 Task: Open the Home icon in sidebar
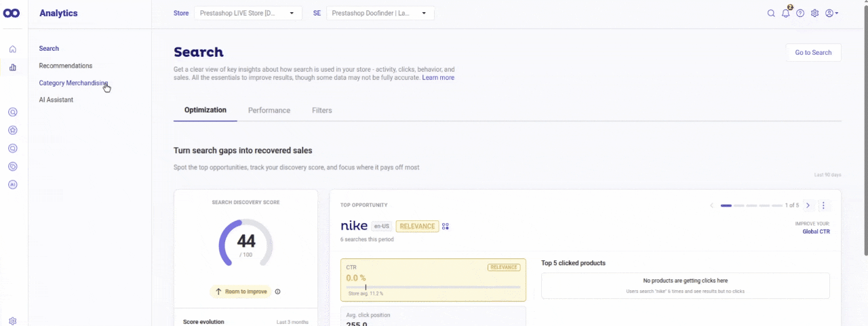point(12,49)
